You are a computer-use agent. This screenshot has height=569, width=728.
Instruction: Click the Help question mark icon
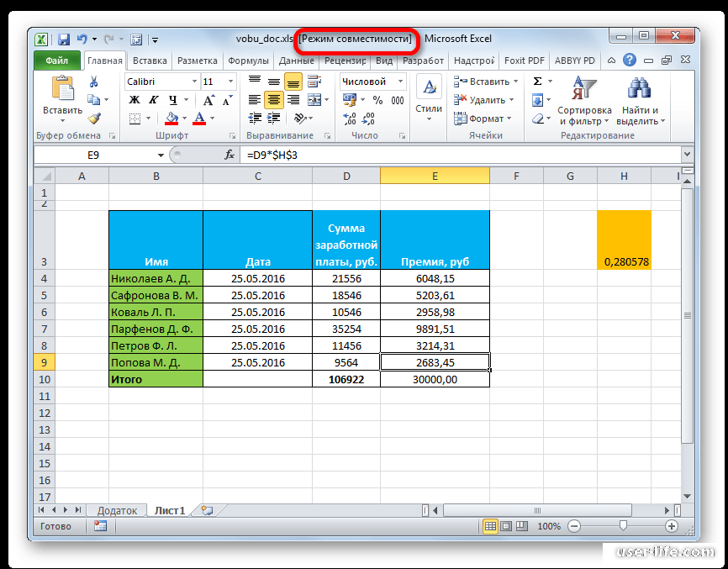point(630,60)
